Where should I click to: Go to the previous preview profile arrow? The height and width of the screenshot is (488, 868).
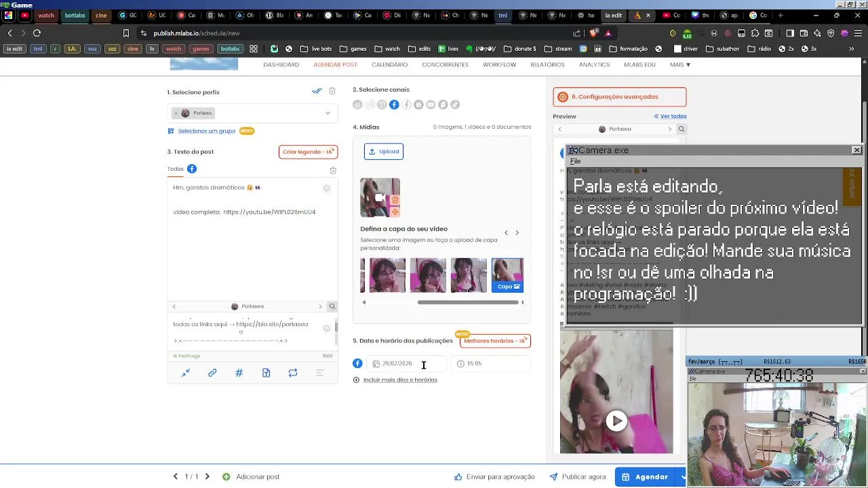[559, 129]
